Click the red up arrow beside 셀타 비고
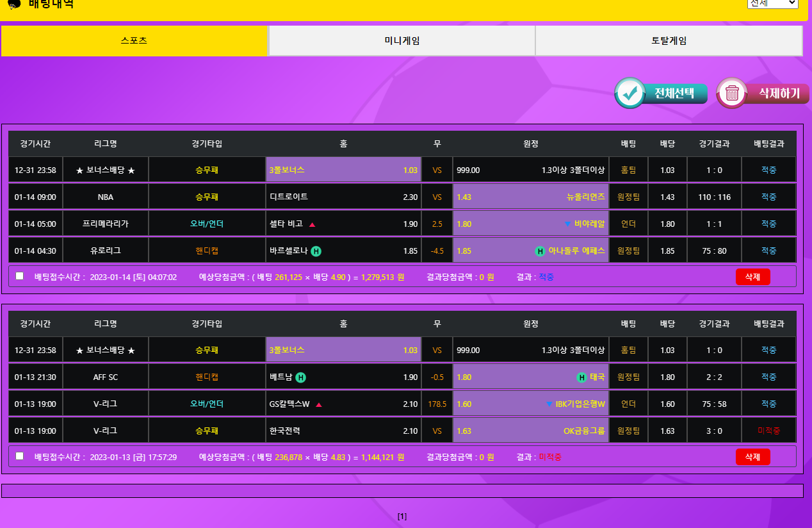The height and width of the screenshot is (528, 812). 312,224
